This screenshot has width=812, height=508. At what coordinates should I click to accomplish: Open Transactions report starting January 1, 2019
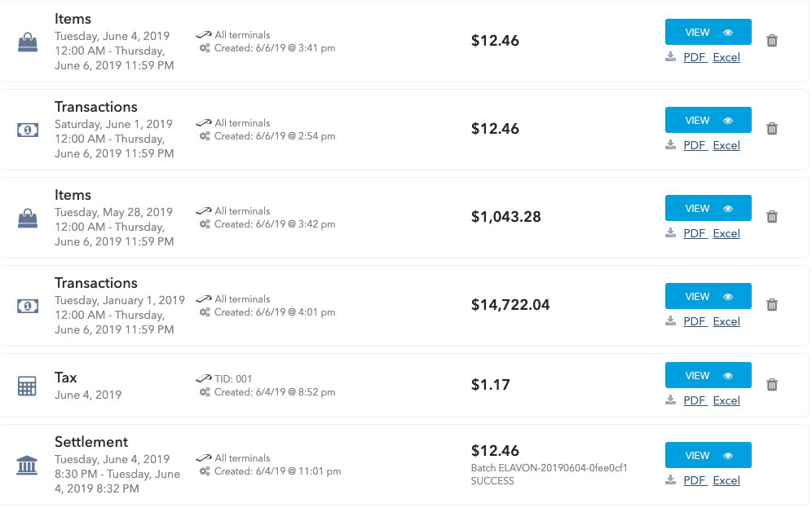[708, 296]
